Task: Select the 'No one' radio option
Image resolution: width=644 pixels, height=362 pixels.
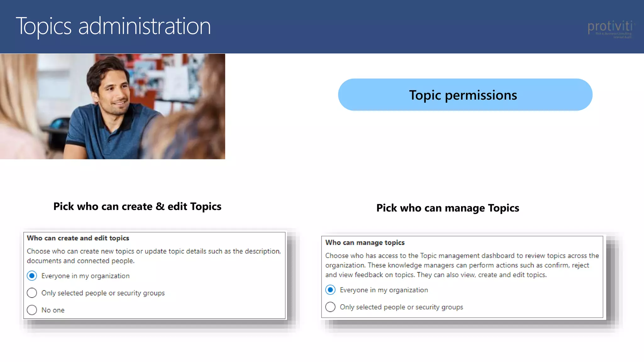Action: (x=32, y=310)
